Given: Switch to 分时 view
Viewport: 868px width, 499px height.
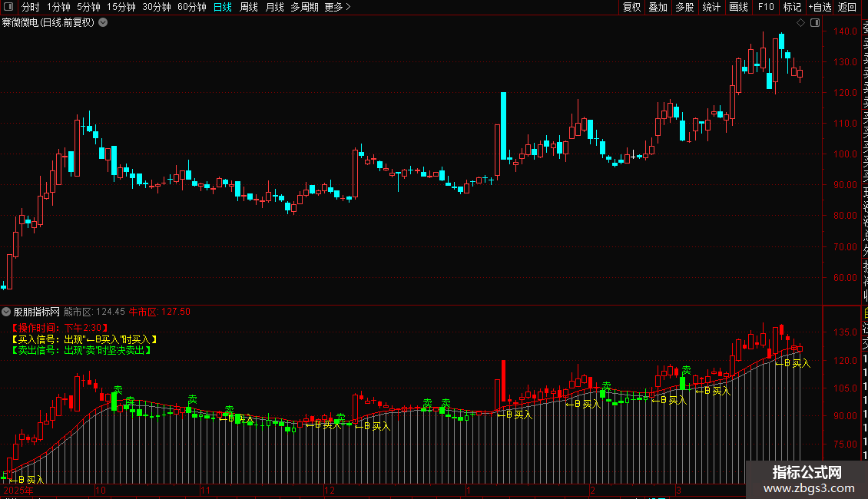Looking at the screenshot, I should (31, 7).
